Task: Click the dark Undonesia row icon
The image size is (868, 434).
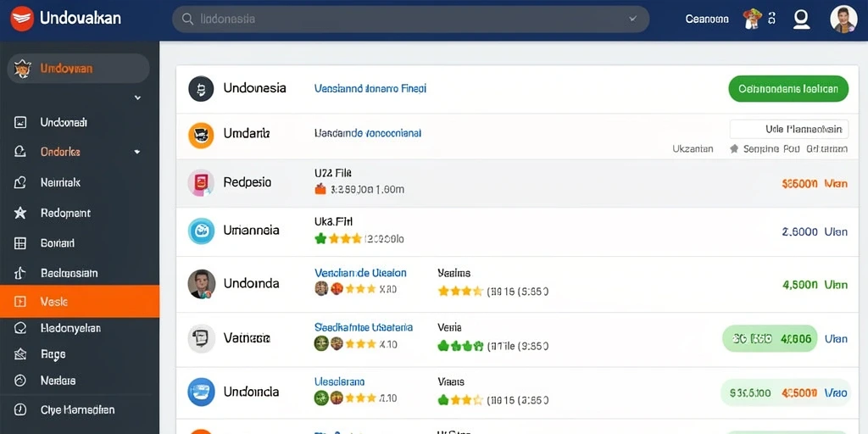Action: pos(201,88)
